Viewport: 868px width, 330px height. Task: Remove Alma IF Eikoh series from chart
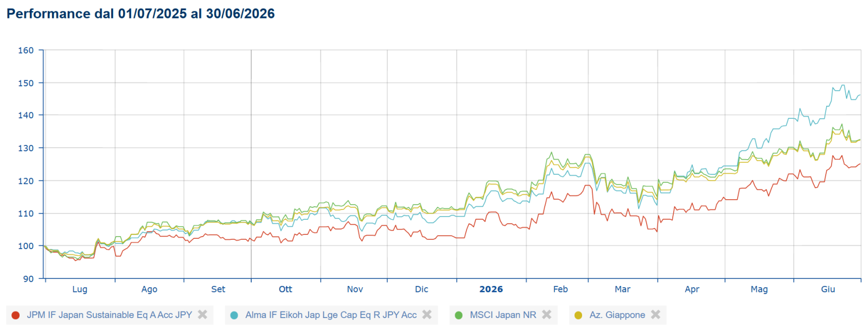(427, 314)
